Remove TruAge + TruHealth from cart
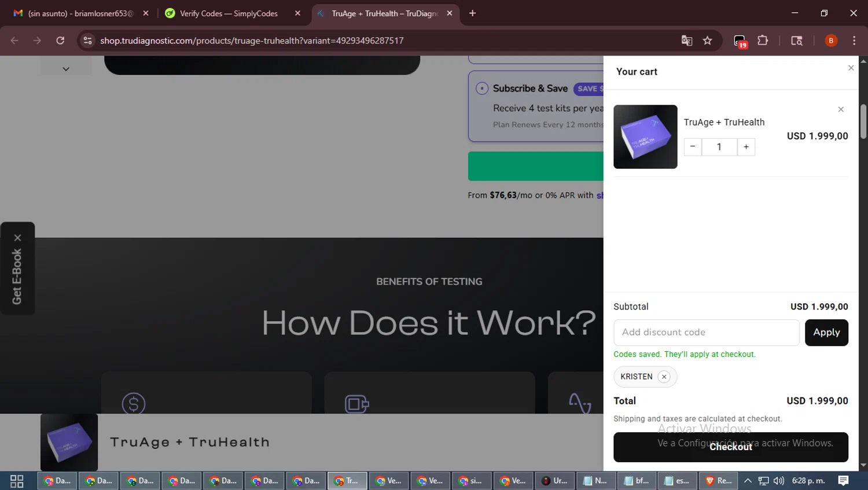868x490 pixels. [x=841, y=109]
